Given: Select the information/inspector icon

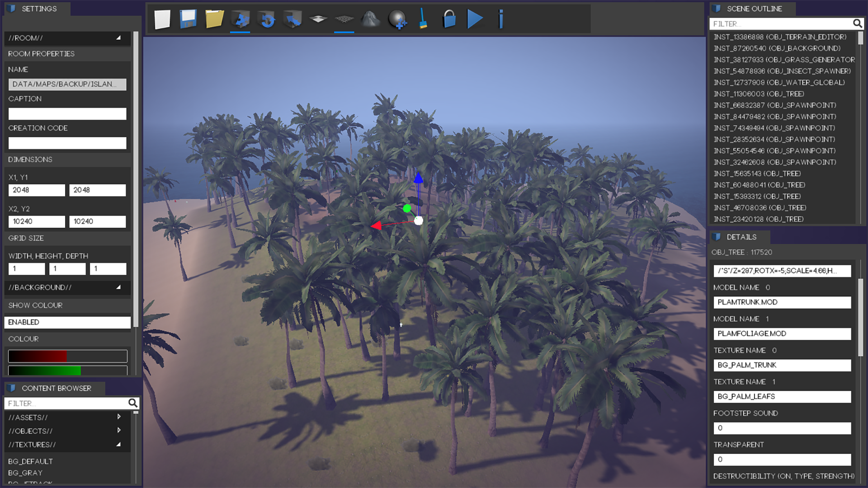Looking at the screenshot, I should (501, 19).
